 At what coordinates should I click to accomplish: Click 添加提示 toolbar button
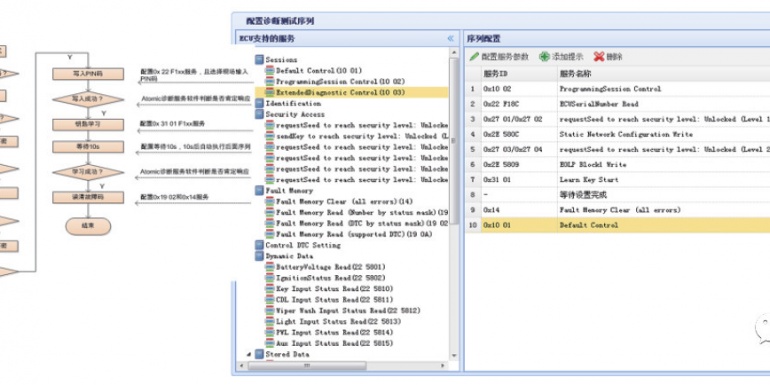(561, 56)
